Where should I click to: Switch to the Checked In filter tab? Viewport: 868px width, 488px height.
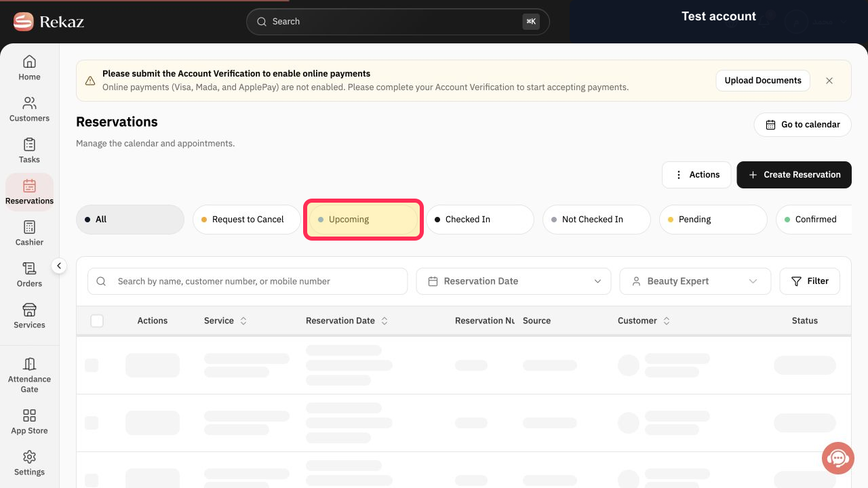click(x=480, y=220)
